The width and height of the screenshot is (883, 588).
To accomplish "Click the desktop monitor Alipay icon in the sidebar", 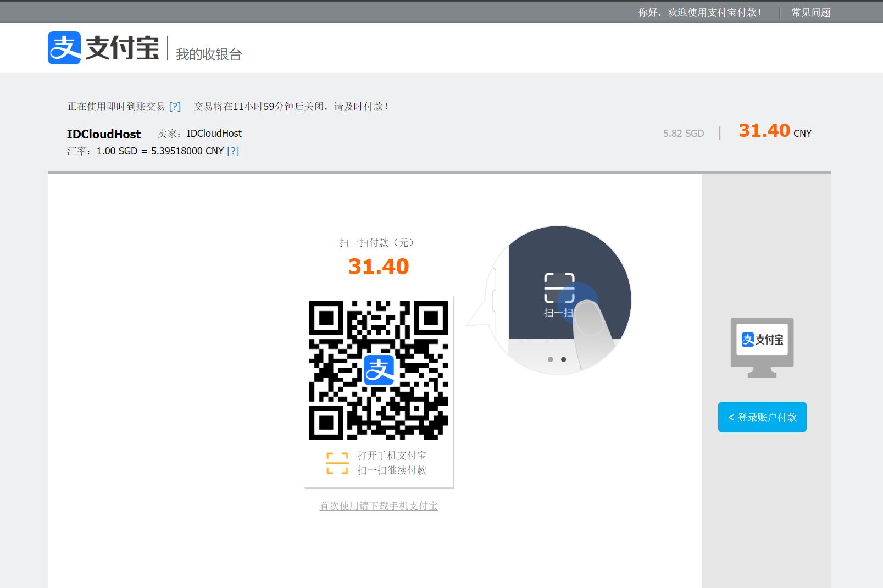I will pyautogui.click(x=762, y=347).
